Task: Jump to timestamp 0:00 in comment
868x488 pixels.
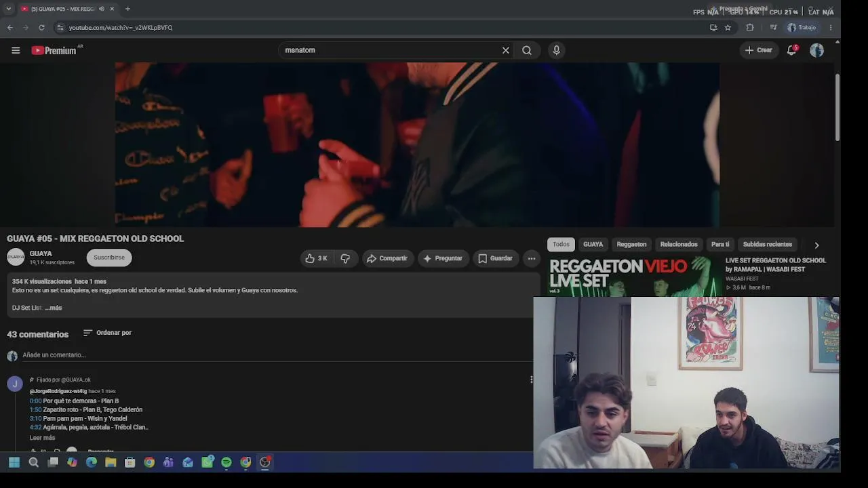Action: (x=35, y=401)
